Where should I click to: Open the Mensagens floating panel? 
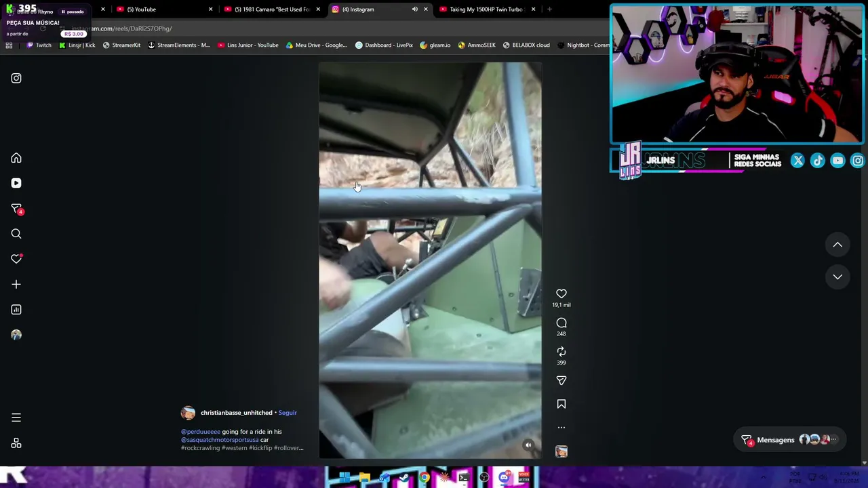tap(789, 440)
